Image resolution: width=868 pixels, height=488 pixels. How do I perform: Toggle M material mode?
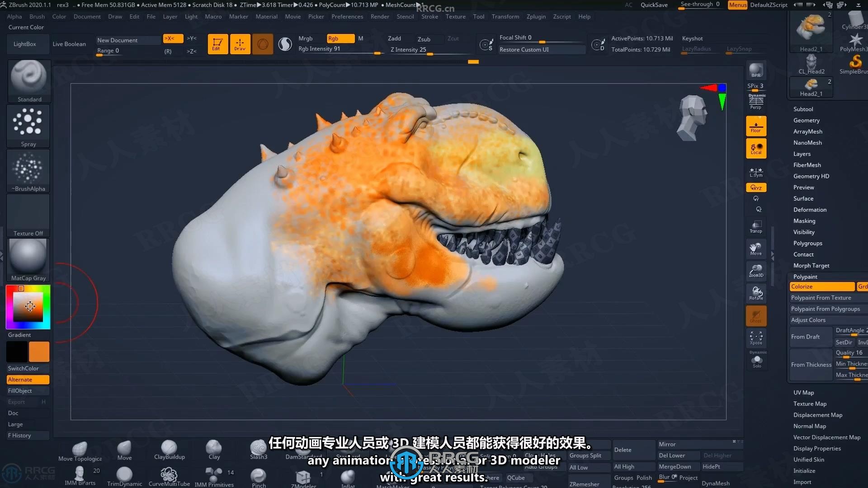pyautogui.click(x=360, y=38)
